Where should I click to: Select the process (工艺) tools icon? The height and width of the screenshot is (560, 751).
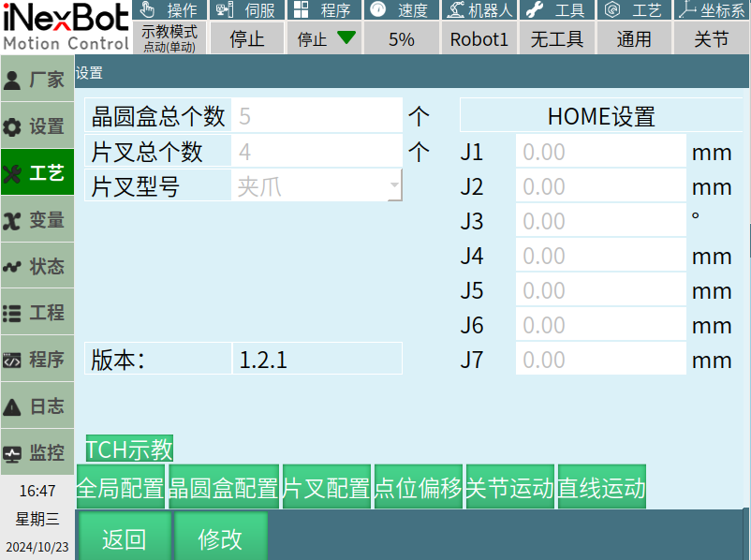[13, 173]
